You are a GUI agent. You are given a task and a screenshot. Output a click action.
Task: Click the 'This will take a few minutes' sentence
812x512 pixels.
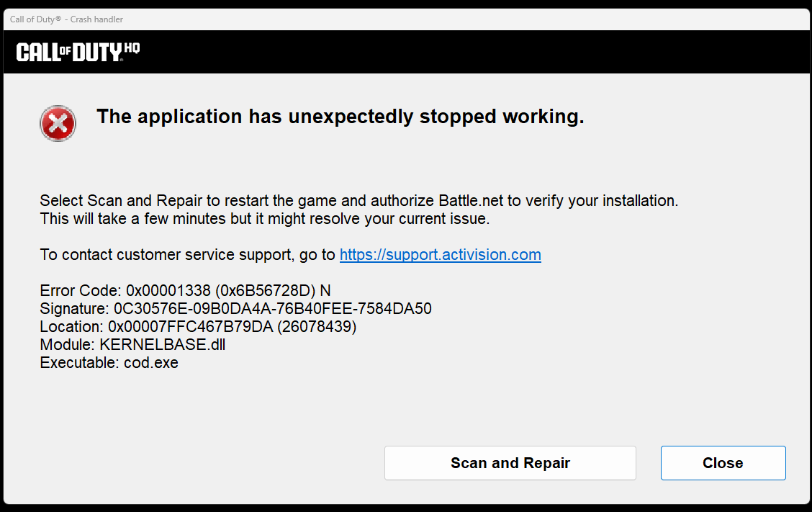265,219
